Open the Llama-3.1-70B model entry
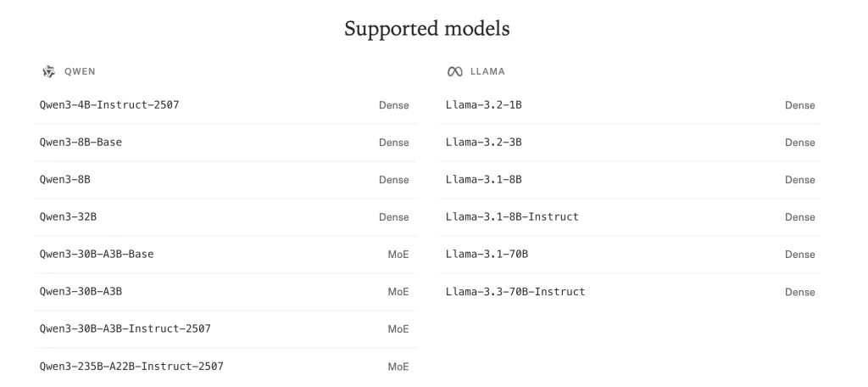Image resolution: width=868 pixels, height=387 pixels. click(487, 255)
